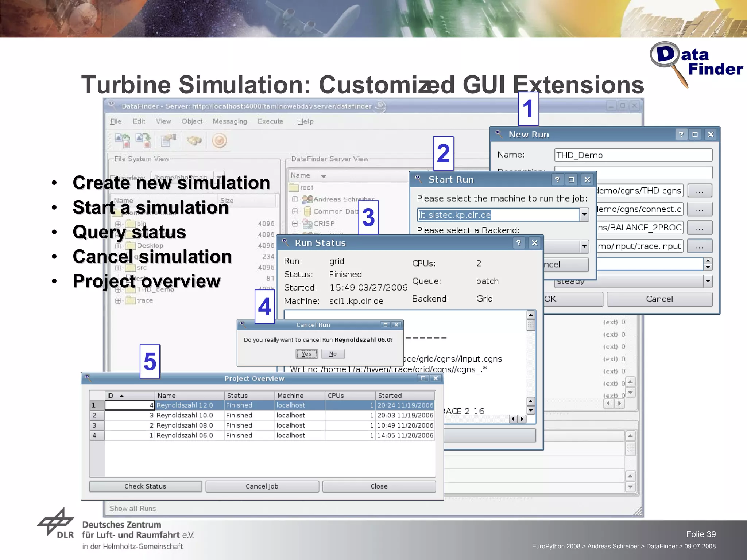Click the DataFinder magnifier logo

[x=670, y=65]
